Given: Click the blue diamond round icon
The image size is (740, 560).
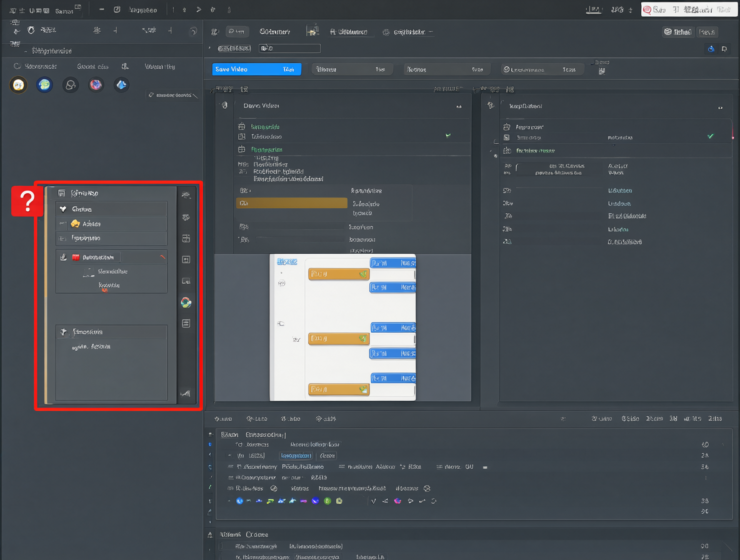Looking at the screenshot, I should [122, 85].
